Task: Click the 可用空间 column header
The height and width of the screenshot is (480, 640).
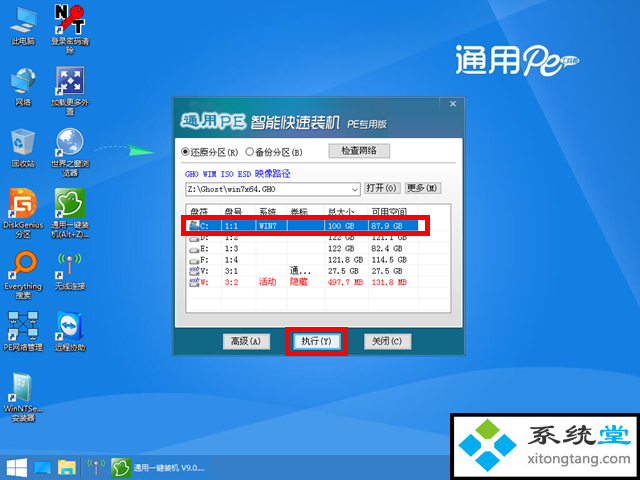Action: [393, 212]
